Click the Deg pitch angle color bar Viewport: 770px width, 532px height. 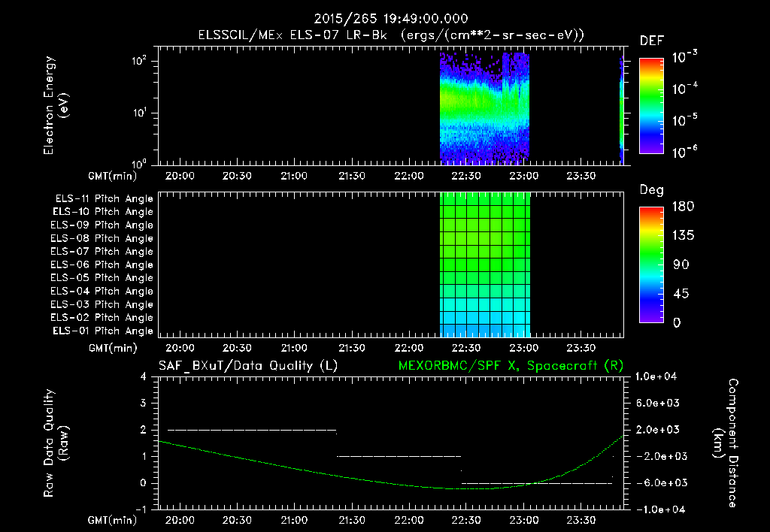651,265
